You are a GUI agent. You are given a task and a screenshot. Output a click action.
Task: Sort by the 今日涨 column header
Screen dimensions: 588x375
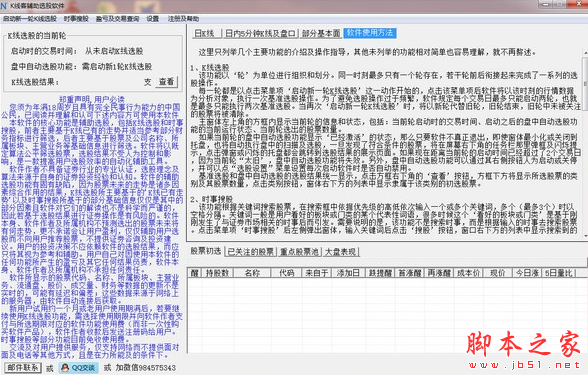pos(527,273)
